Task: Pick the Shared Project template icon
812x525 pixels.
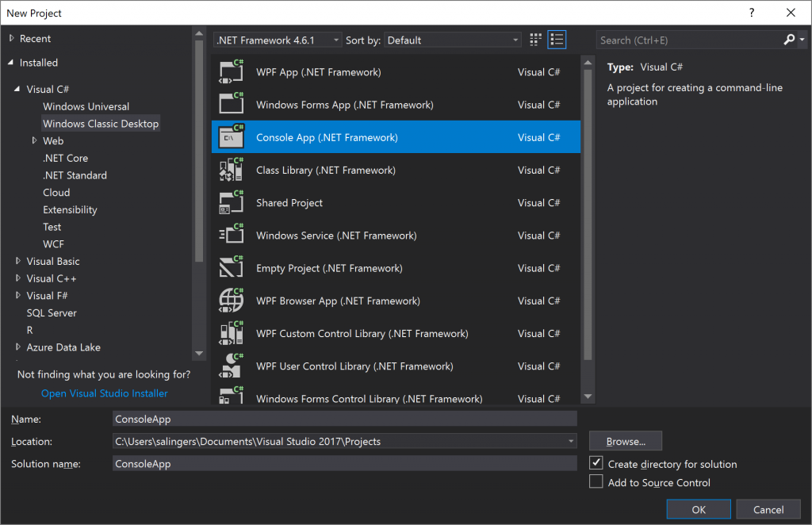Action: click(x=231, y=202)
